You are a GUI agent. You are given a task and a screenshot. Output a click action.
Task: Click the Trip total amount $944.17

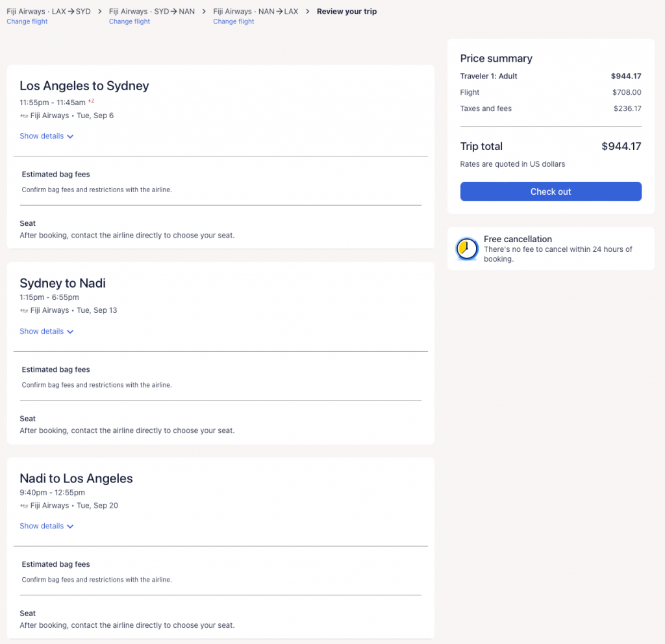(x=621, y=146)
